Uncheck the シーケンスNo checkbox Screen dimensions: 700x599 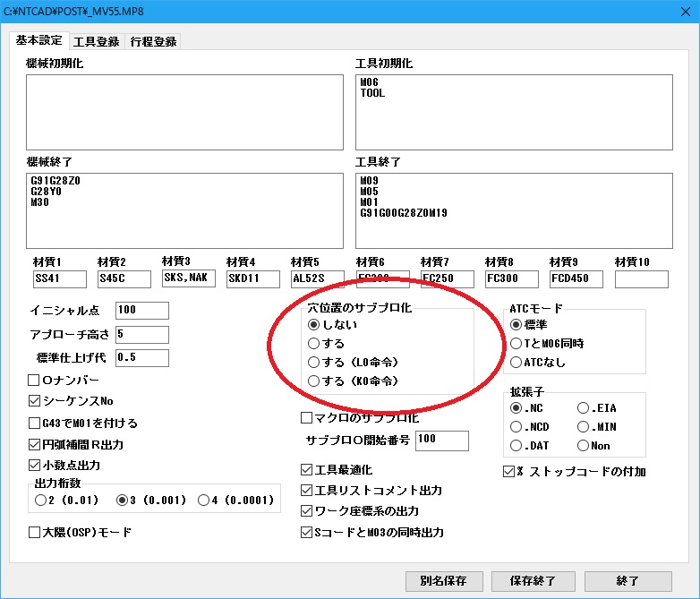click(x=34, y=400)
